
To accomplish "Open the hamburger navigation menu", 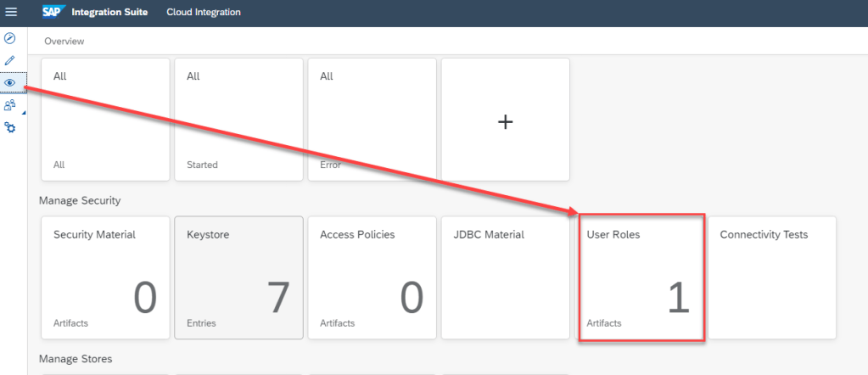I will coord(11,12).
